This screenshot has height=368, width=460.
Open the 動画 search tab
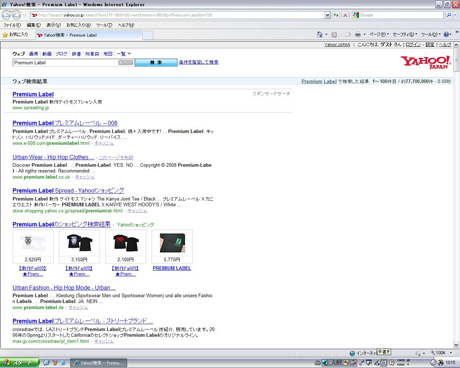point(47,54)
